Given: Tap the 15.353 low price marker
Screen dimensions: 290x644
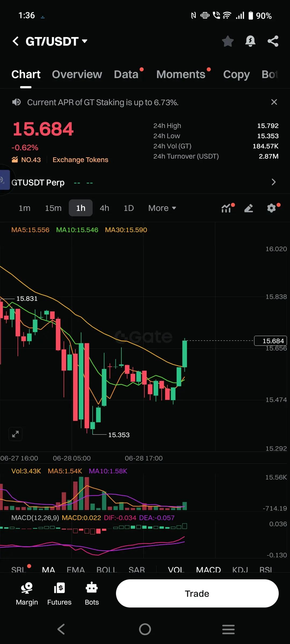Looking at the screenshot, I should click(119, 435).
